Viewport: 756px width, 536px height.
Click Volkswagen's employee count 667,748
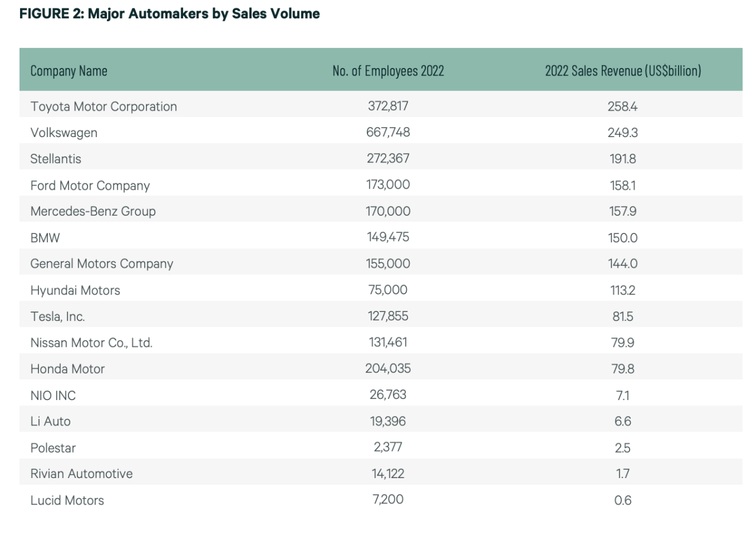(388, 132)
